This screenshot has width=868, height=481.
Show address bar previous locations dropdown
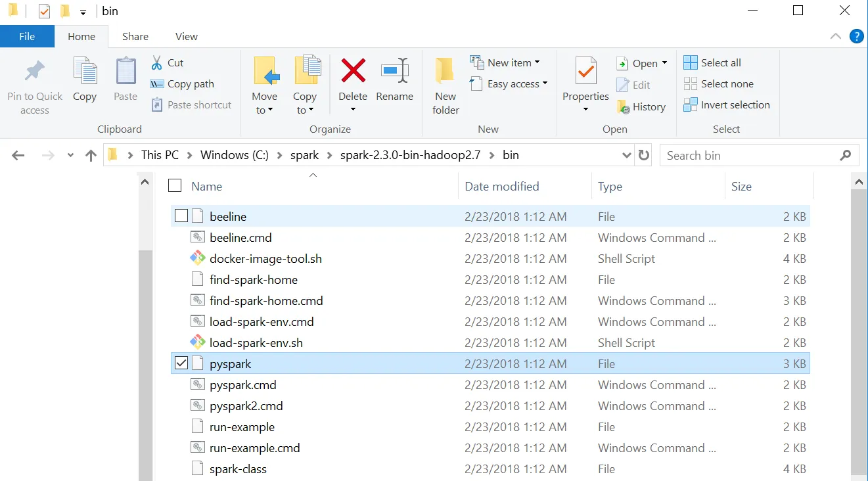tap(626, 156)
